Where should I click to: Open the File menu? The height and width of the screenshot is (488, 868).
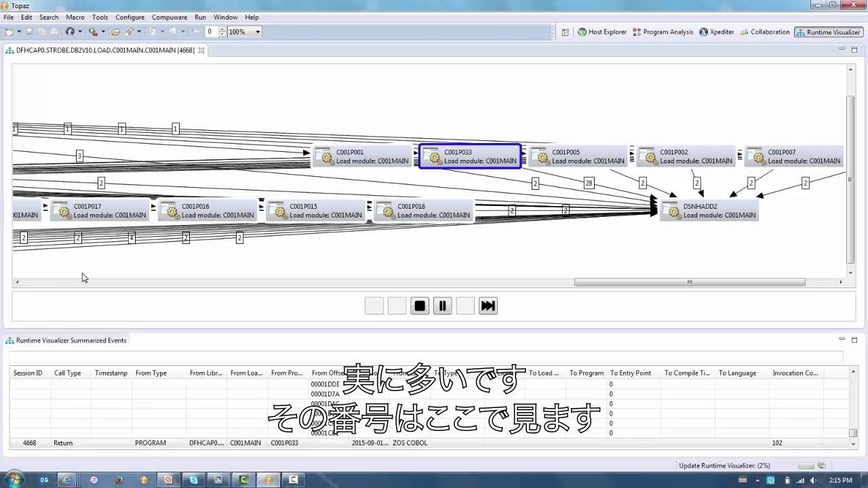point(9,17)
